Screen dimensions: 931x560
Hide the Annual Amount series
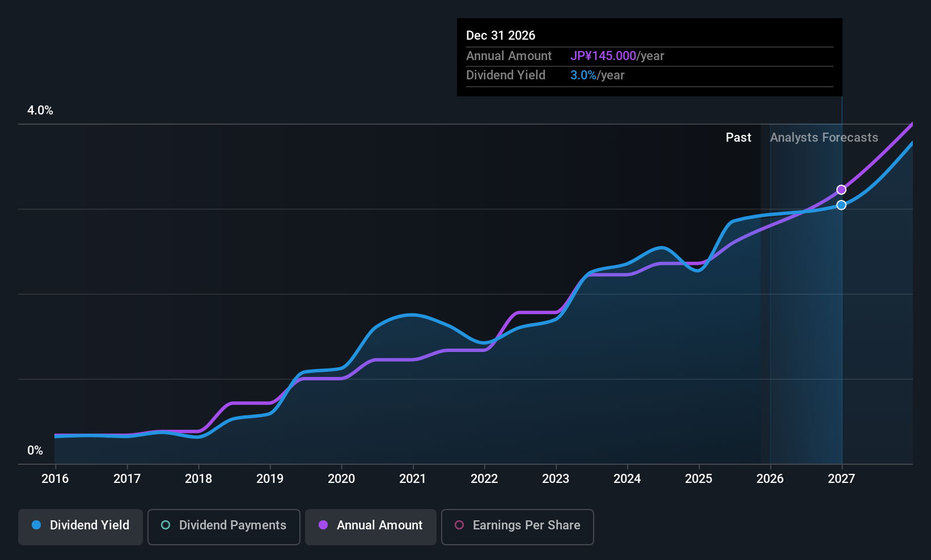(x=371, y=527)
